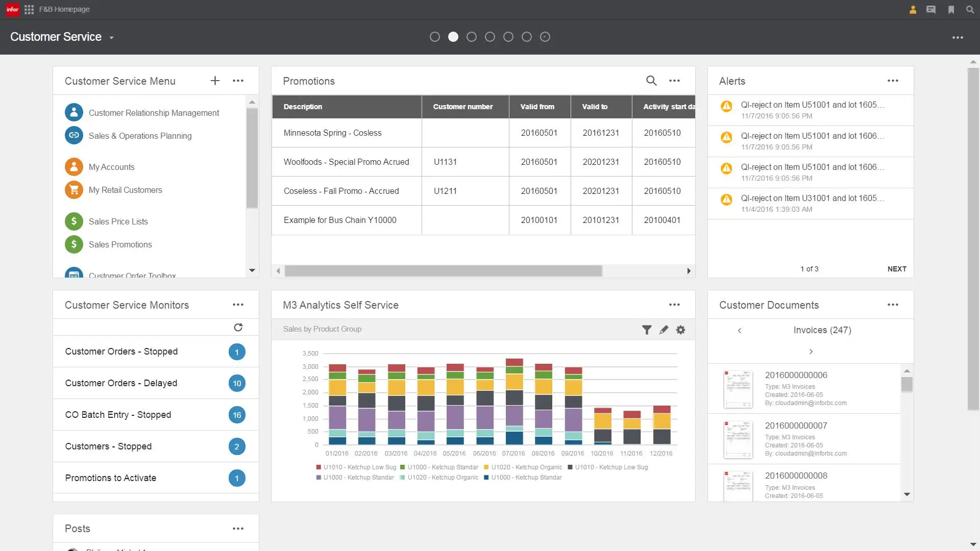Open the Alerts widget more options menu
The height and width of the screenshot is (551, 980).
click(x=893, y=81)
